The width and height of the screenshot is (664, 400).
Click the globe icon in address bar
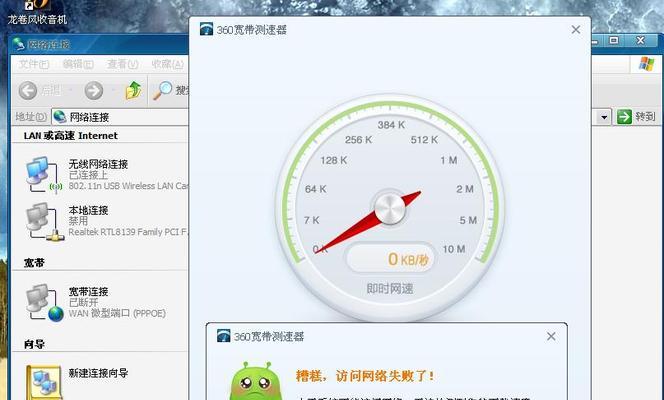click(x=60, y=116)
